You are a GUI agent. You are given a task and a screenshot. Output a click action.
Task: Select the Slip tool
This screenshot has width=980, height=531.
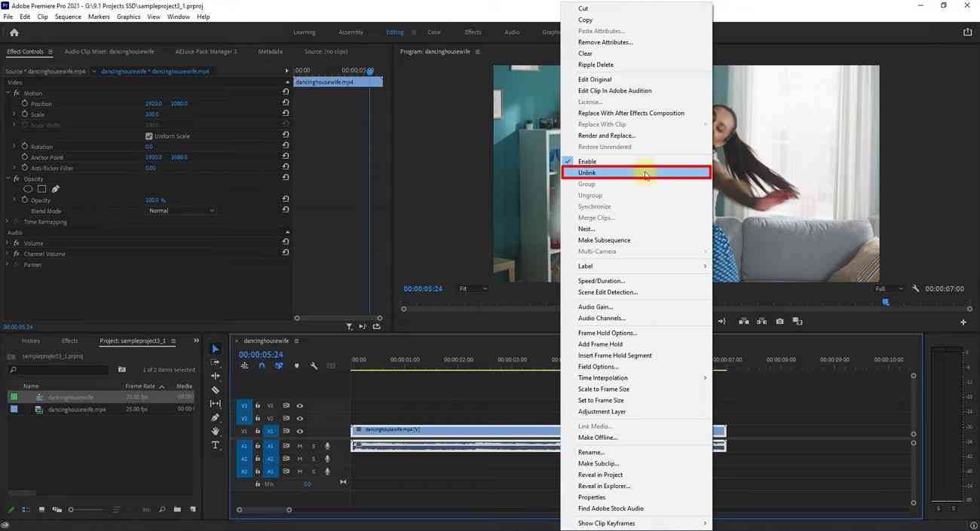click(x=216, y=404)
